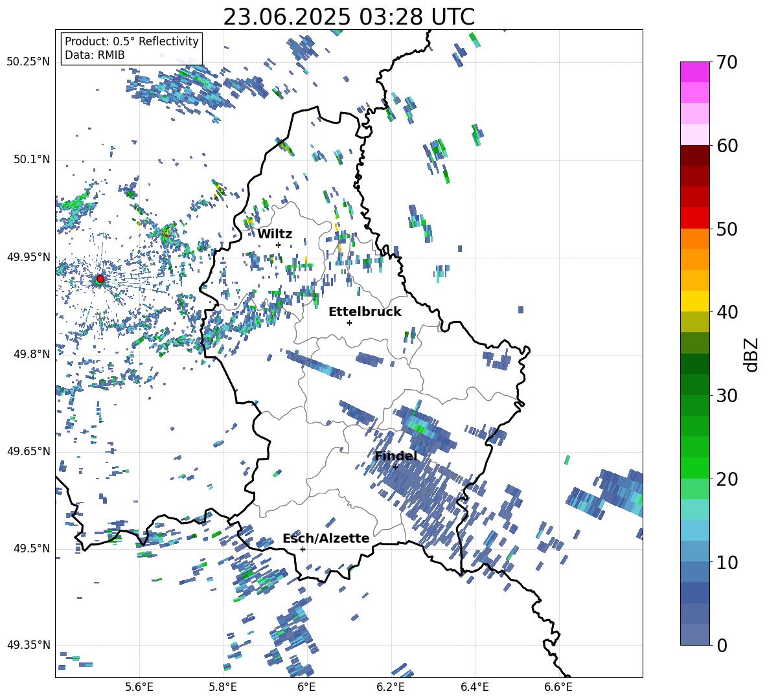This screenshot has width=767, height=700.
Task: Click the 5.6°E longitude label
Action: [x=139, y=687]
